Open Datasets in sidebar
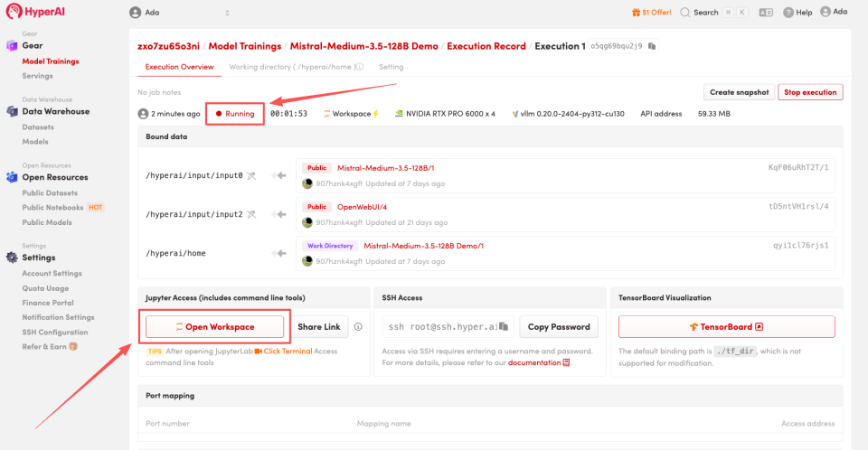 pyautogui.click(x=38, y=127)
